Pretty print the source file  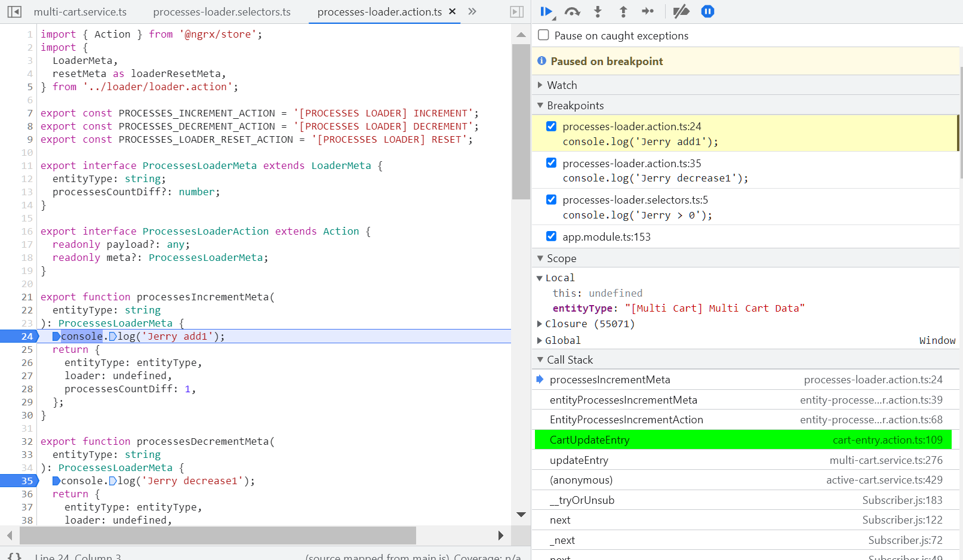click(15, 556)
